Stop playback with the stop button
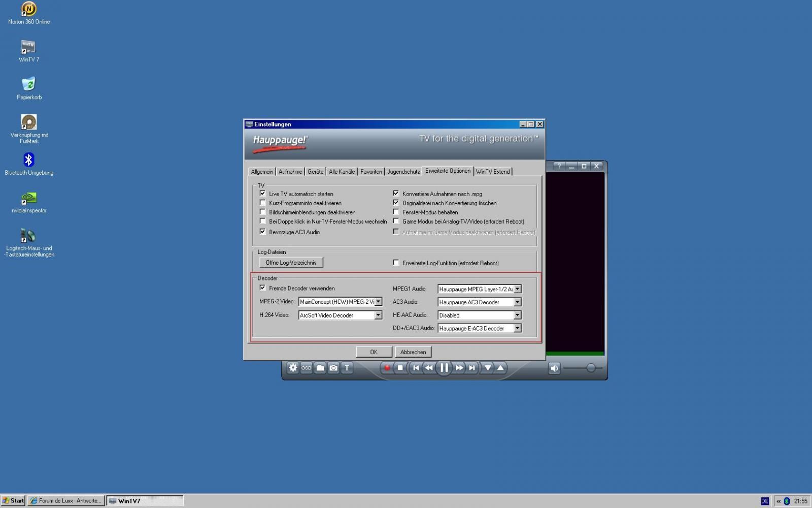 (400, 368)
